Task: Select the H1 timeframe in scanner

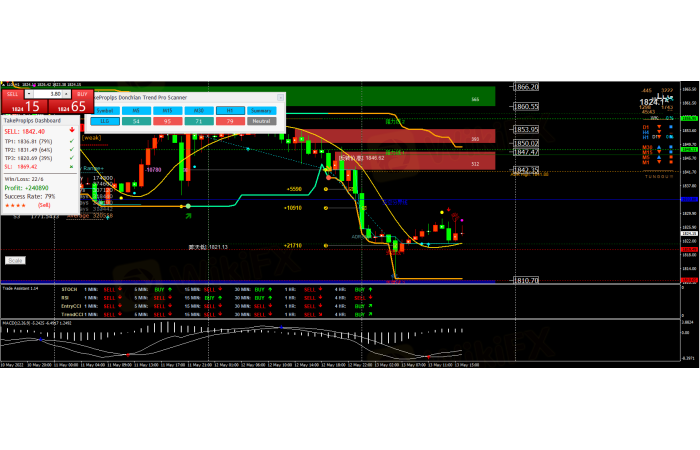Action: (229, 110)
